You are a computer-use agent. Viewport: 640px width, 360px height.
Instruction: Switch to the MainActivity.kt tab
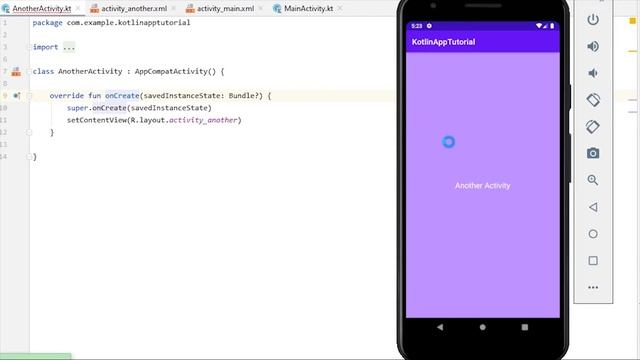(308, 8)
